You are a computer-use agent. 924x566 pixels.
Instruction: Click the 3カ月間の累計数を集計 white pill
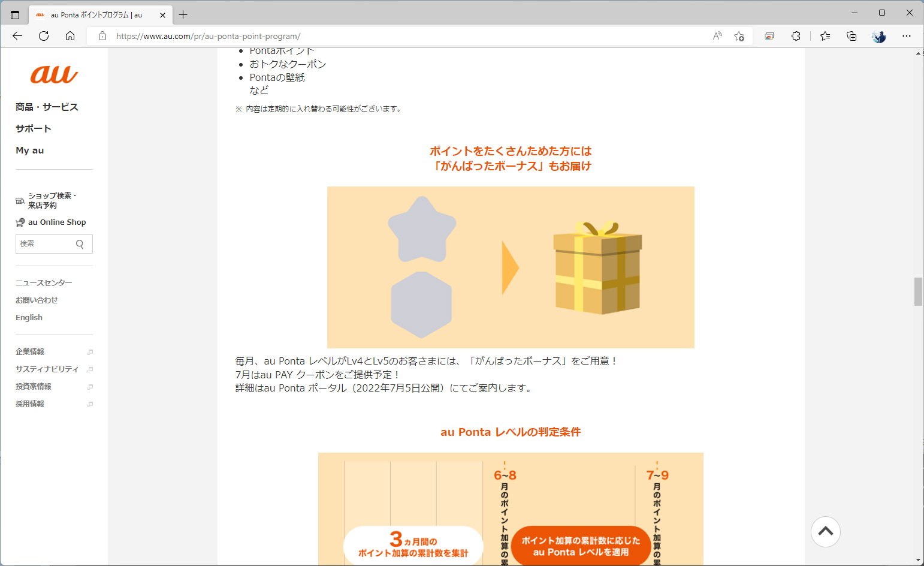[413, 546]
